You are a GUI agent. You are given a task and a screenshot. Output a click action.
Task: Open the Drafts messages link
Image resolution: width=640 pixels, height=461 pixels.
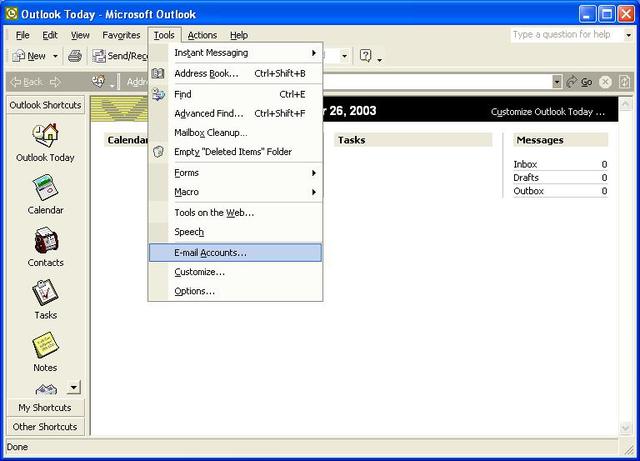[526, 178]
